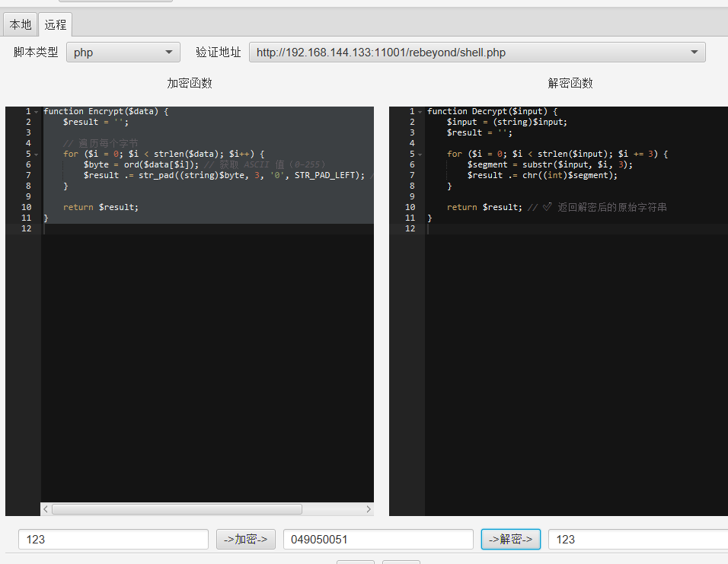Focus the decrypted output field after 解密 button
This screenshot has height=564, width=728.
[x=637, y=540]
